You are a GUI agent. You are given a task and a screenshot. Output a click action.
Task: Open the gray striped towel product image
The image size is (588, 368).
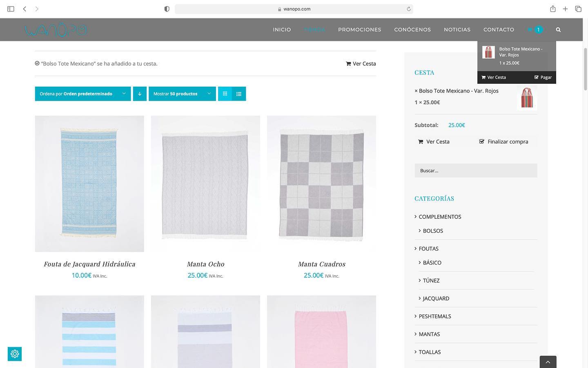tap(205, 332)
